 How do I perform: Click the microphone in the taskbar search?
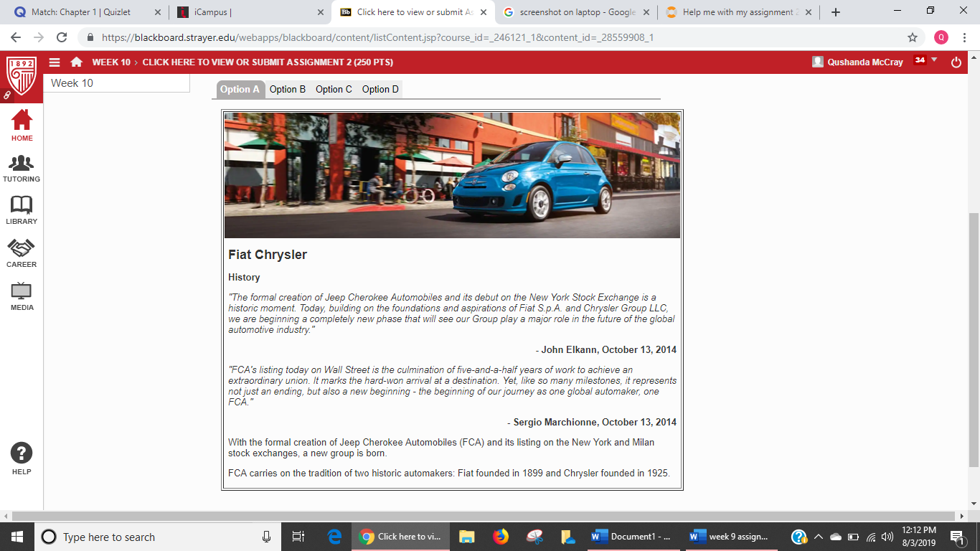coord(267,537)
